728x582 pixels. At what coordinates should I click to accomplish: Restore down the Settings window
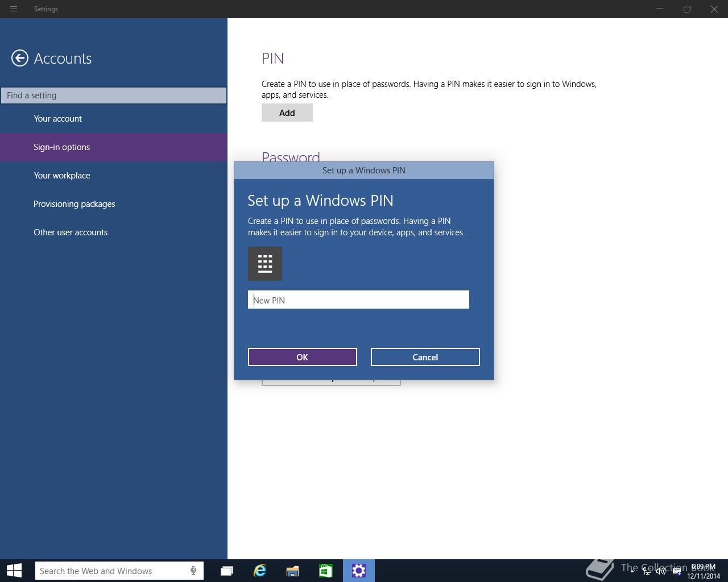click(x=687, y=9)
